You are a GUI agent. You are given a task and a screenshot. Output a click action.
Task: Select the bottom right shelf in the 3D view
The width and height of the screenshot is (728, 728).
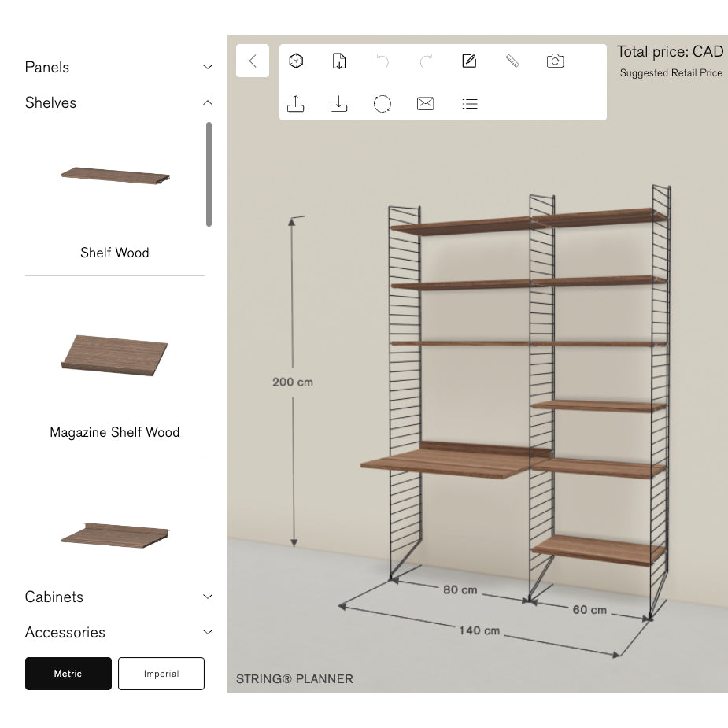pyautogui.click(x=598, y=550)
